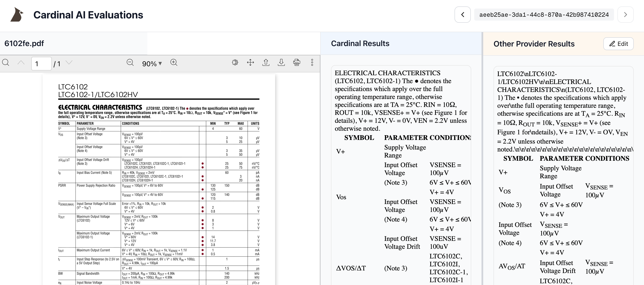Click the Edit button in Other Provider Results
Image resolution: width=644 pixels, height=285 pixels.
pos(618,44)
